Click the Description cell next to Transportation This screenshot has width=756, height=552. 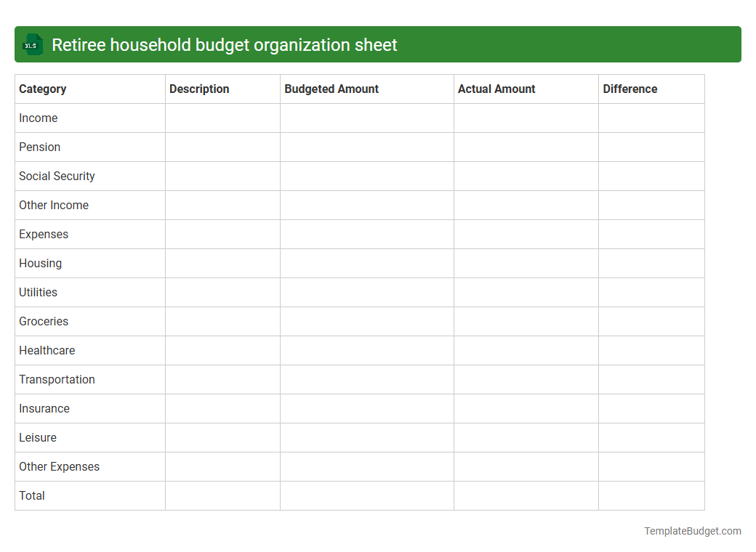point(222,379)
